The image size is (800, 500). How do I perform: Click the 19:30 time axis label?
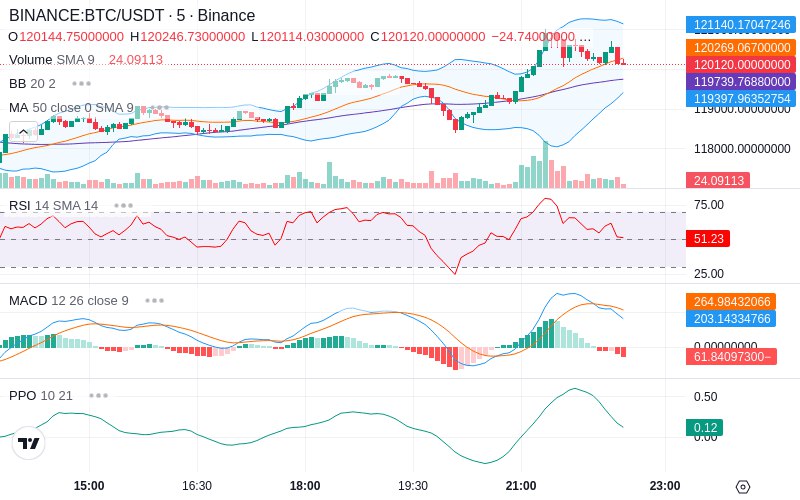413,486
